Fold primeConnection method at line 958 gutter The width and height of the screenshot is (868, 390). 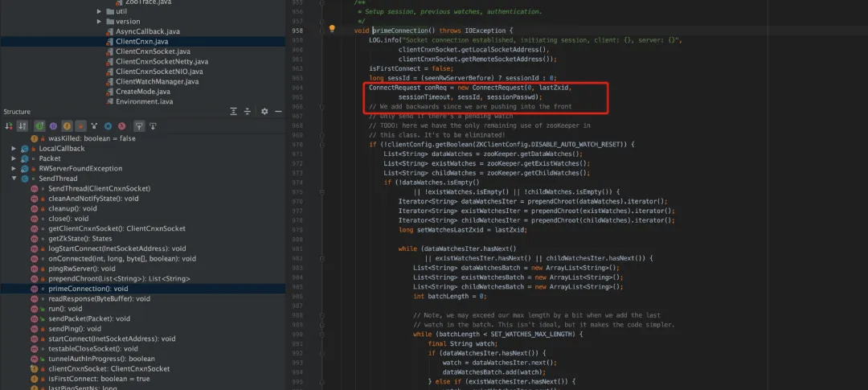tap(321, 31)
